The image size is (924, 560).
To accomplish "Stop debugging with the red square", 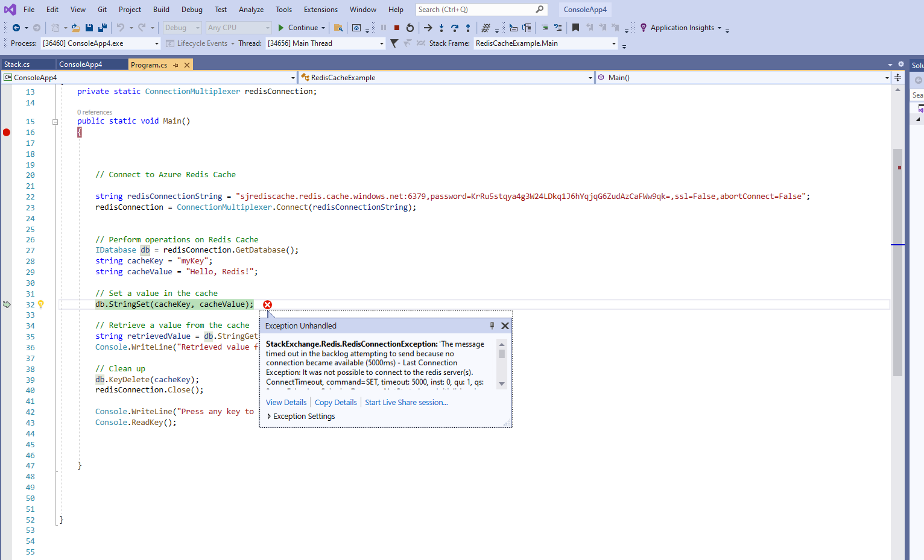I will tap(397, 28).
